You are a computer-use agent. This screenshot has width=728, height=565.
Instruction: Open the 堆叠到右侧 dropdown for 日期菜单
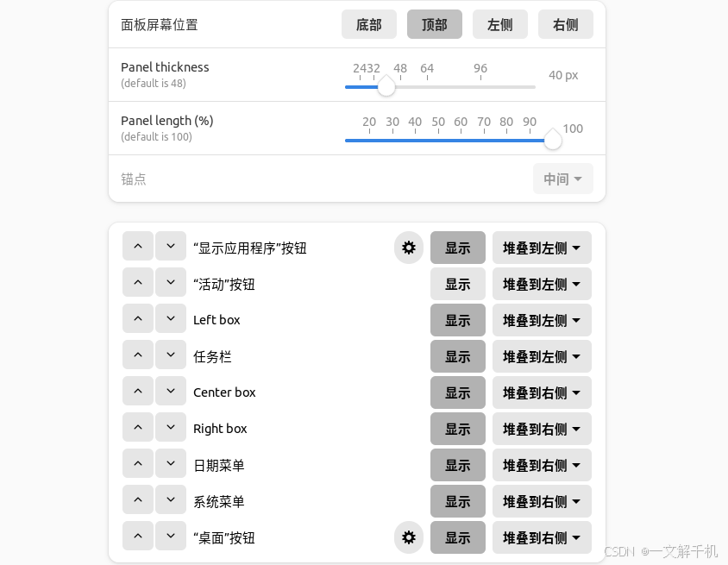click(542, 464)
